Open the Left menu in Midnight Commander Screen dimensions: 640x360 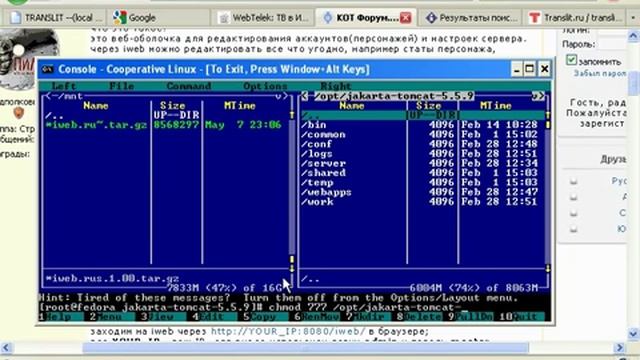(x=64, y=86)
